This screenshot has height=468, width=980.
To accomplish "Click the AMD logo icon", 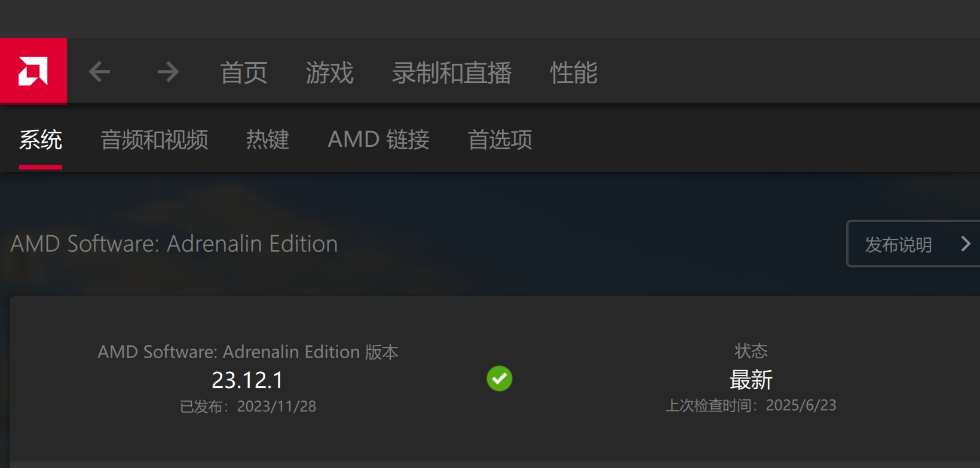I will tap(33, 70).
